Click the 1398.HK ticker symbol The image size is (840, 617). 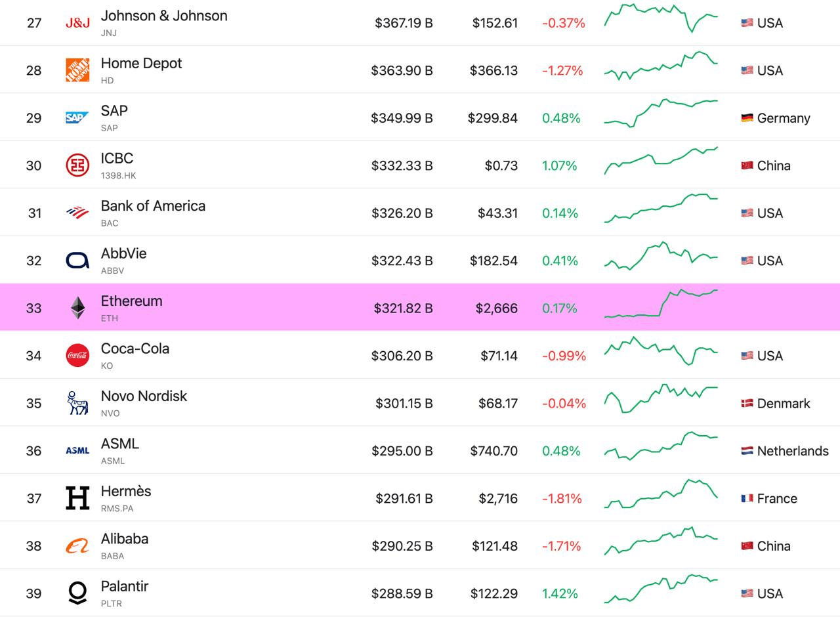click(x=119, y=175)
